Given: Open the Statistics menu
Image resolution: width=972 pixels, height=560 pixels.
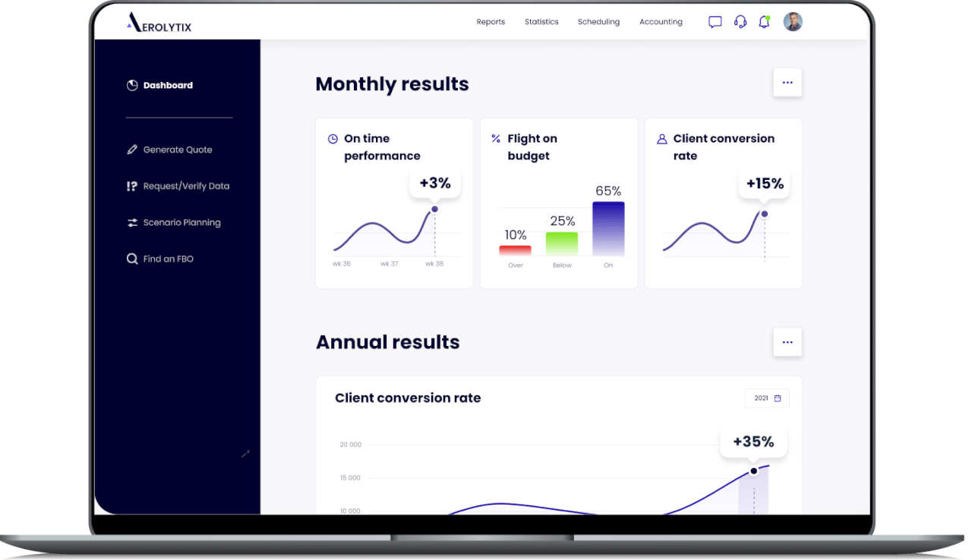Looking at the screenshot, I should [541, 22].
